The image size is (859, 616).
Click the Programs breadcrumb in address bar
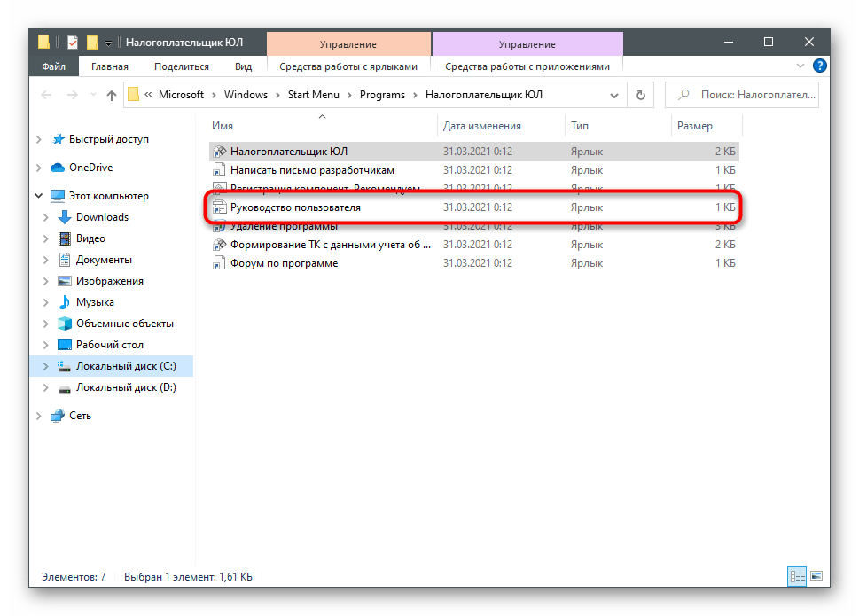point(382,95)
